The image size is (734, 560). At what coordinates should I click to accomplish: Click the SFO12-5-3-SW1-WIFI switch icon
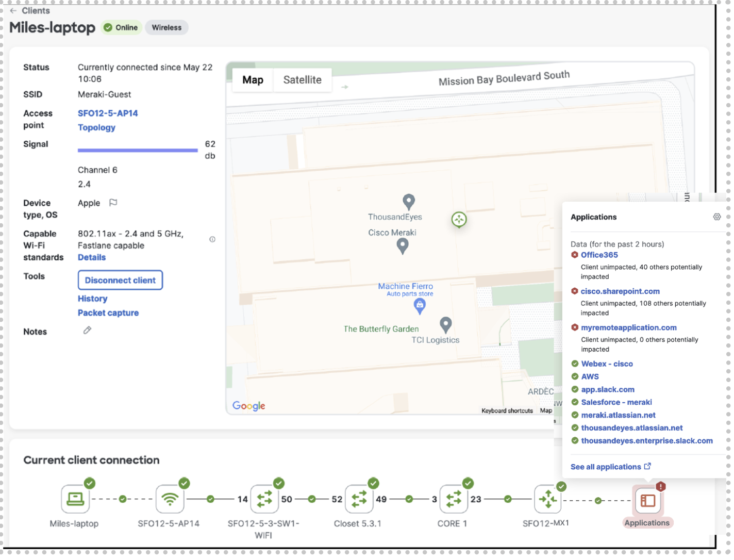[x=264, y=499]
